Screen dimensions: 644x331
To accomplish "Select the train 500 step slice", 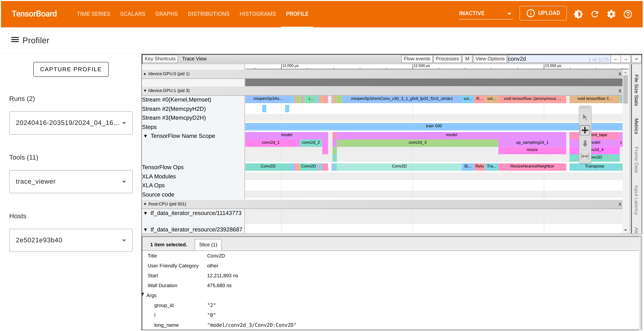I will (434, 126).
